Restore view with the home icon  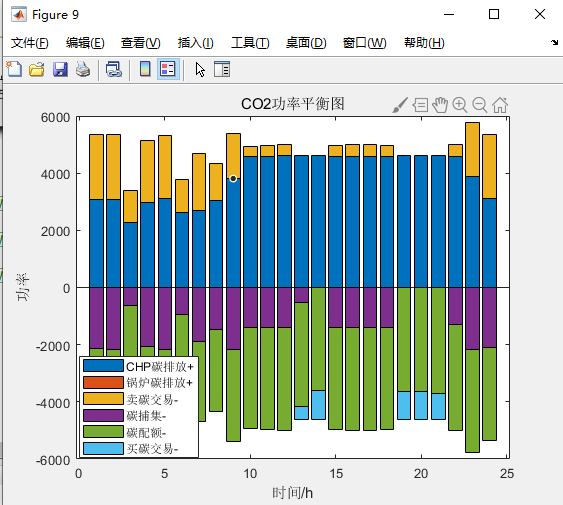click(x=500, y=105)
